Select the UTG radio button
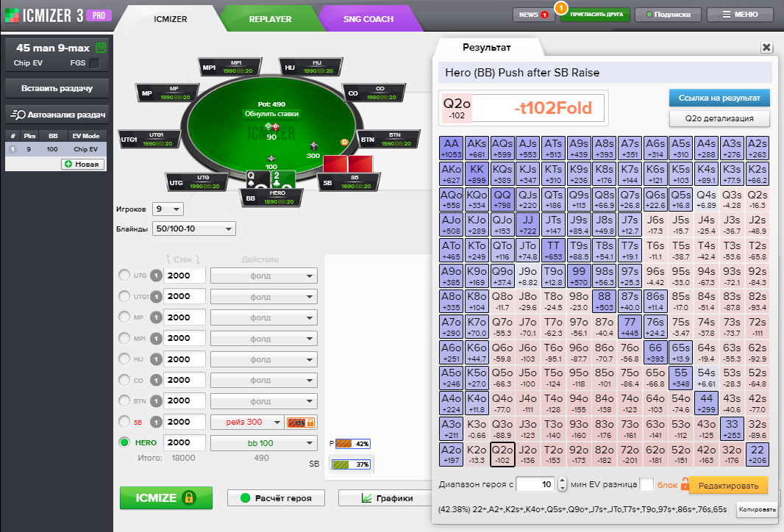This screenshot has width=784, height=532. 124,276
